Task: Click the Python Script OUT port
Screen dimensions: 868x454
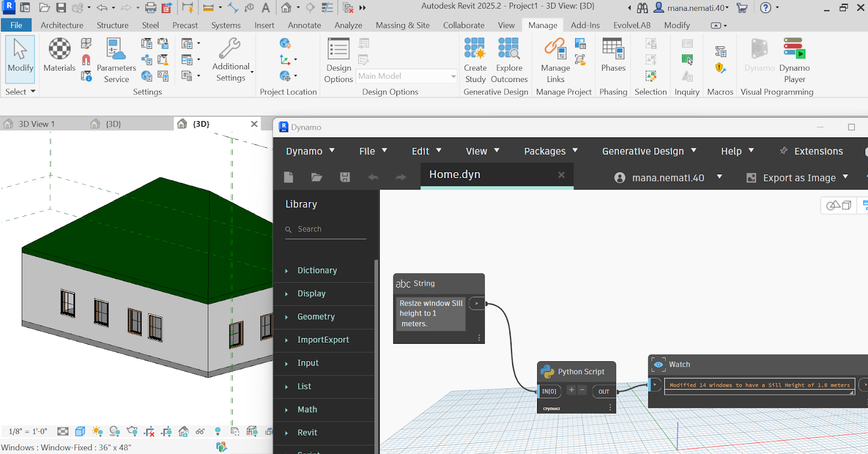Action: pyautogui.click(x=604, y=392)
